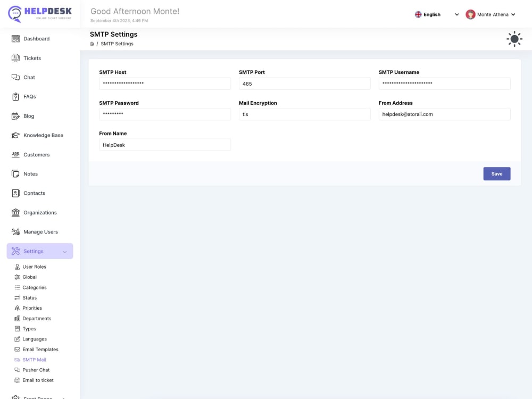This screenshot has height=399, width=532.
Task: Click the Email Templates envelope icon
Action: click(x=18, y=350)
